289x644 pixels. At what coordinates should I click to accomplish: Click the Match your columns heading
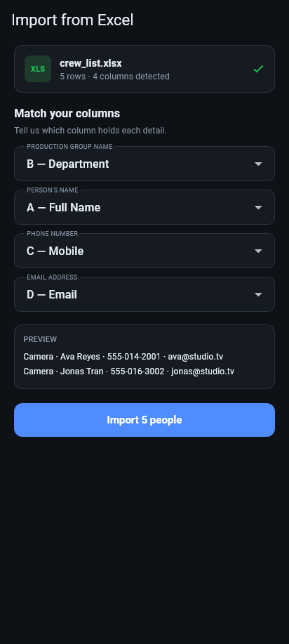[67, 113]
